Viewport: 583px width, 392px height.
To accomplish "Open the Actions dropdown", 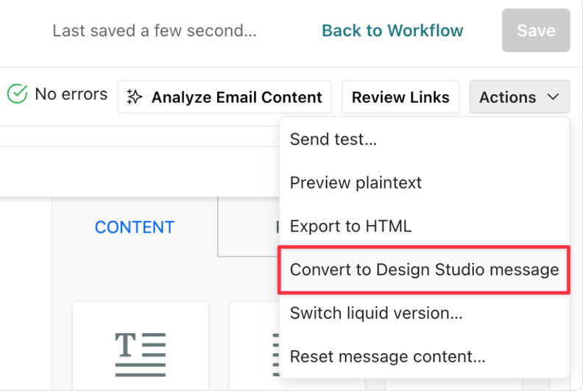I will point(520,97).
